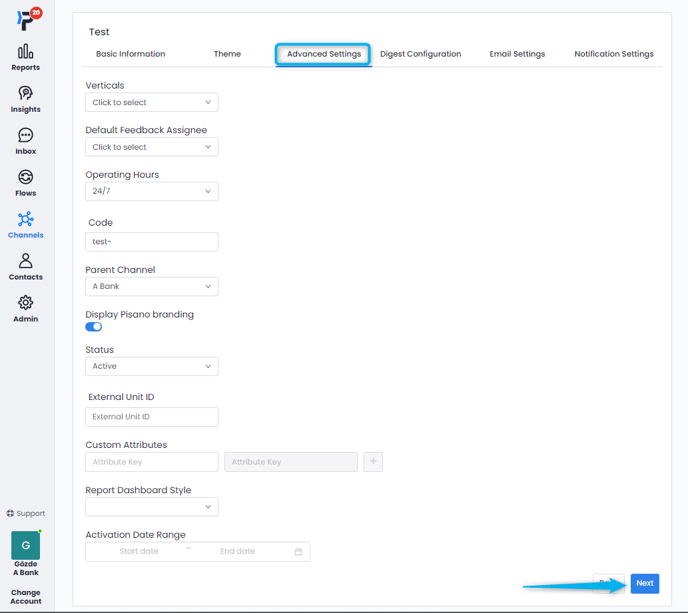Open the Flows sidebar icon
Screen dimensions: 688x613
click(26, 183)
